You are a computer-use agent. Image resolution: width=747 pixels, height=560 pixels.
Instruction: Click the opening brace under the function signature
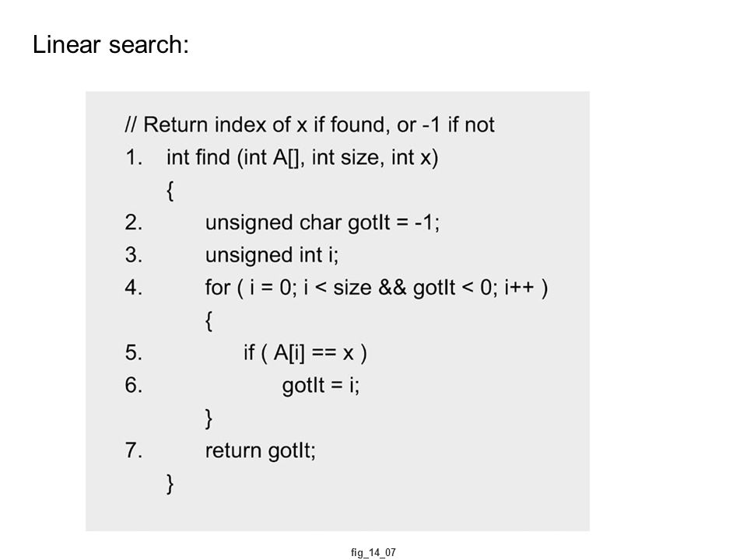pos(170,191)
